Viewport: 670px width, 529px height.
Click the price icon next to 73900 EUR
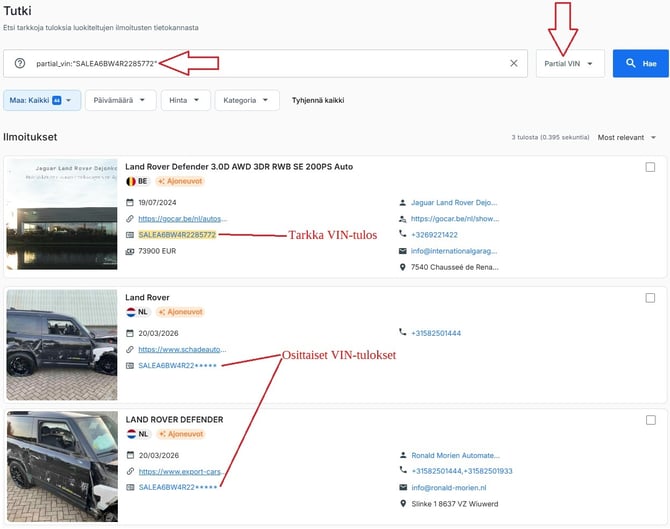pos(130,251)
